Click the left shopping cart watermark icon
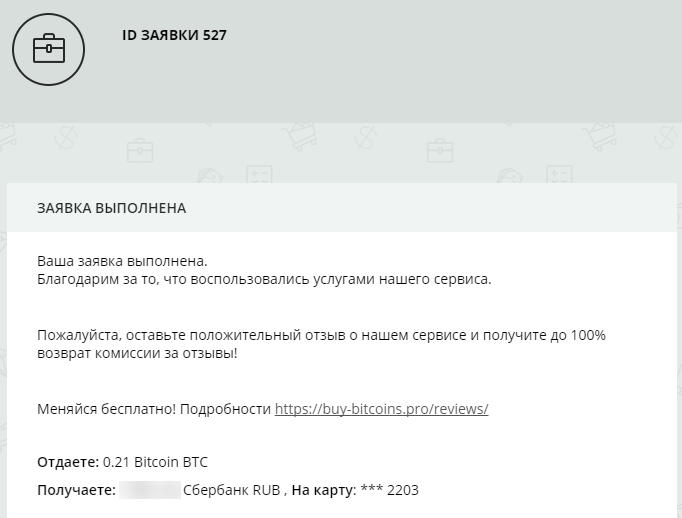Viewport: 682px width, 518px height. tap(300, 137)
